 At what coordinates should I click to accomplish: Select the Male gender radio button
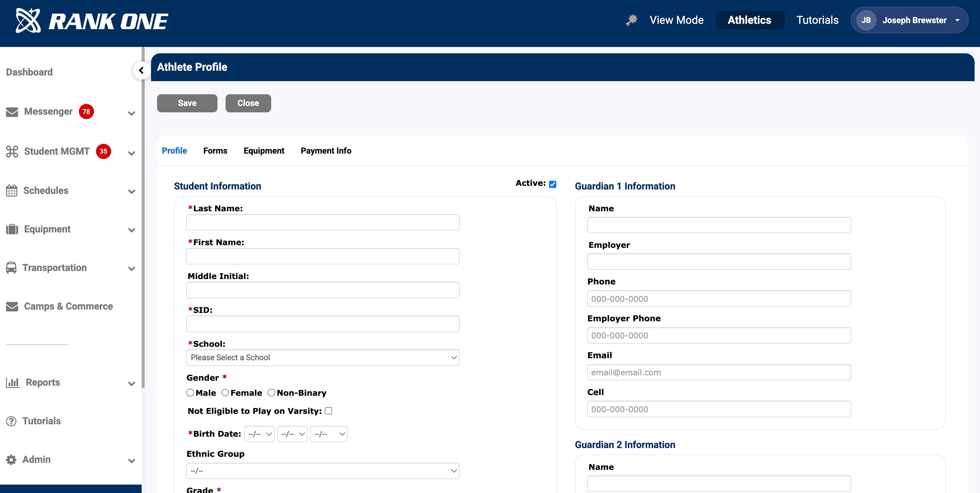[x=190, y=393]
